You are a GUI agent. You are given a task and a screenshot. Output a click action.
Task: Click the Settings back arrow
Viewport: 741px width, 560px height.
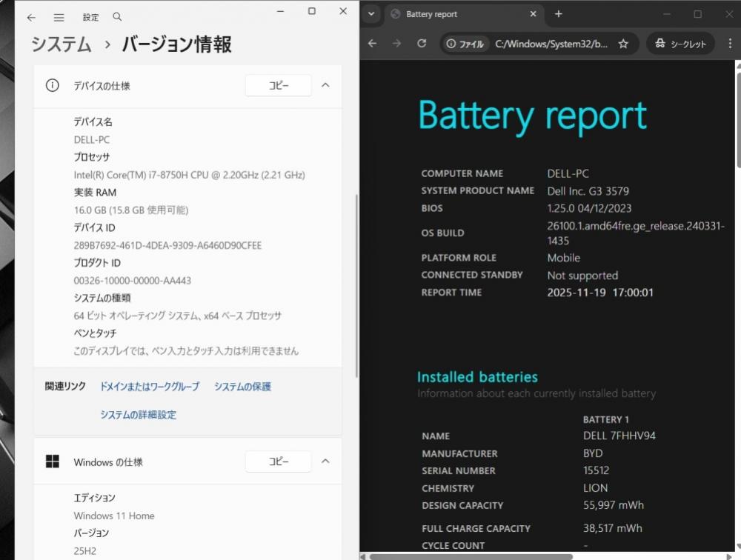[31, 18]
